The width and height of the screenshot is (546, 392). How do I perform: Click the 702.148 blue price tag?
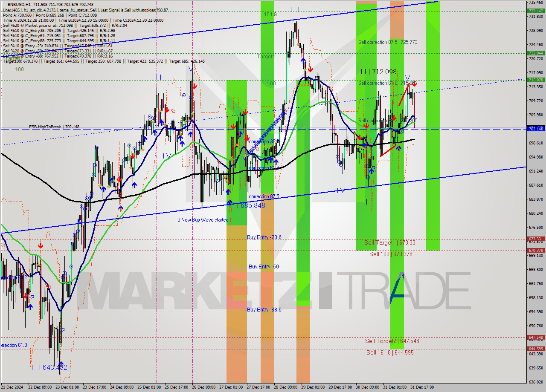coord(536,129)
